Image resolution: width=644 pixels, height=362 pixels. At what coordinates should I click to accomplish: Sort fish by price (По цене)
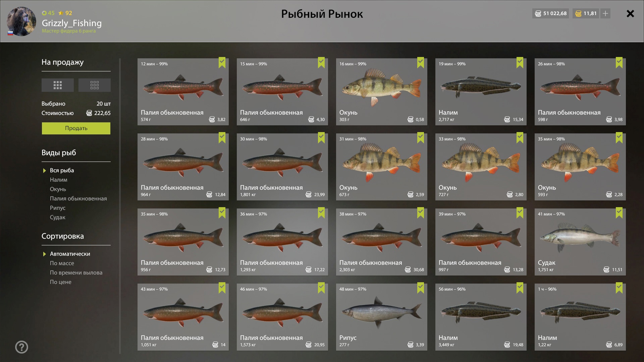click(61, 282)
